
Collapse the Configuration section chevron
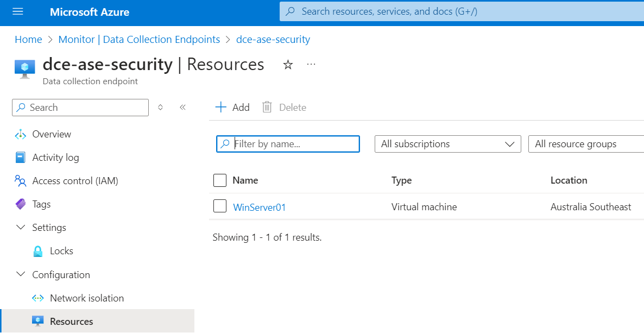click(21, 274)
